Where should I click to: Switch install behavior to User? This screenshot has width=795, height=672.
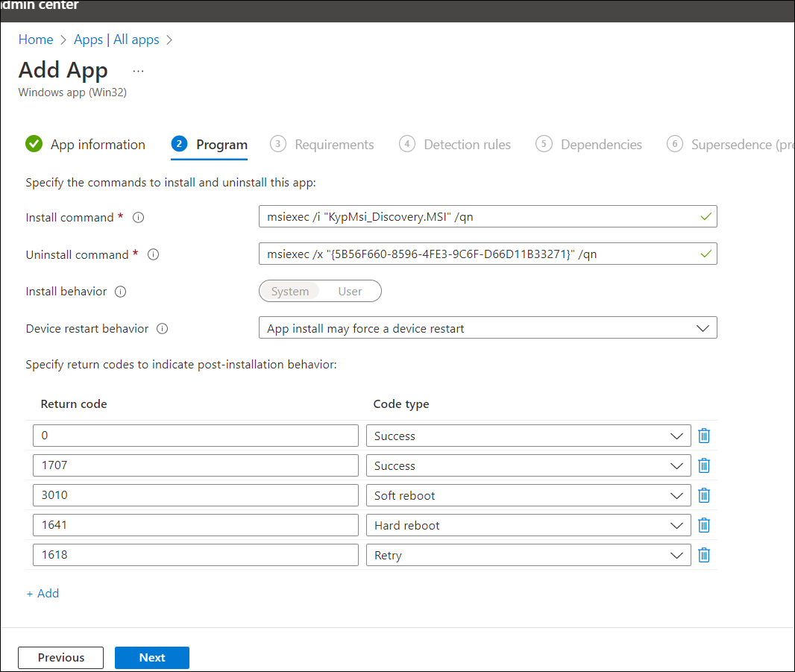(350, 292)
